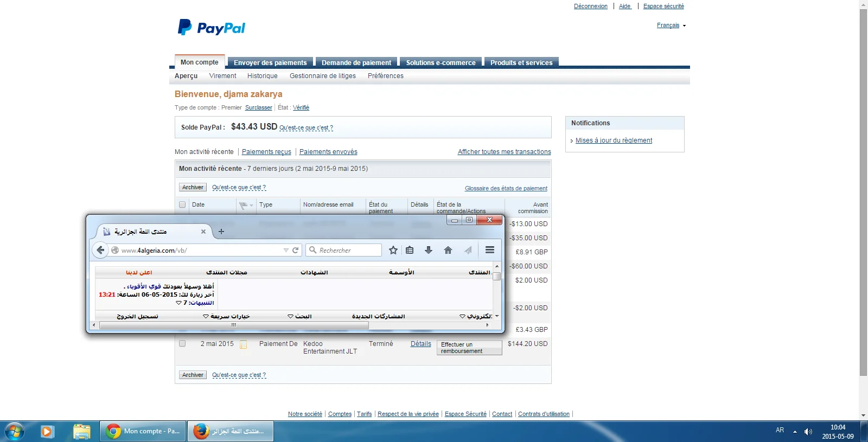
Task: Click the Effectuer un remboursement button
Action: click(469, 348)
